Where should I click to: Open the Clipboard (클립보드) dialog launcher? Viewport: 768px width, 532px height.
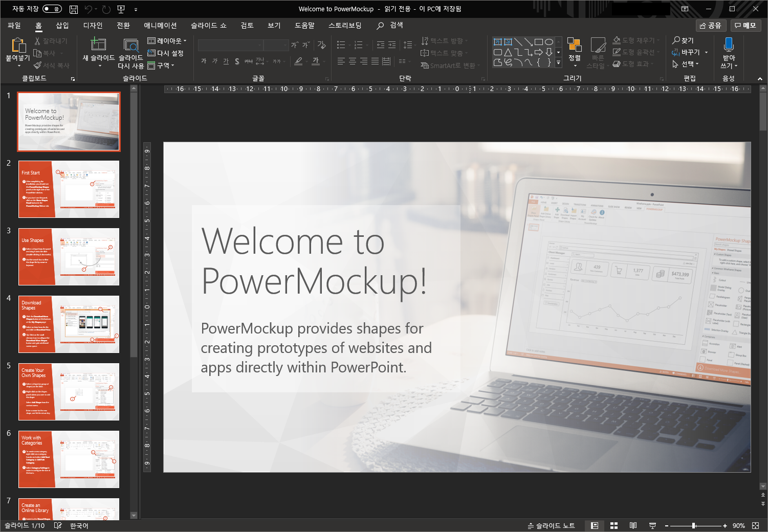pyautogui.click(x=73, y=79)
